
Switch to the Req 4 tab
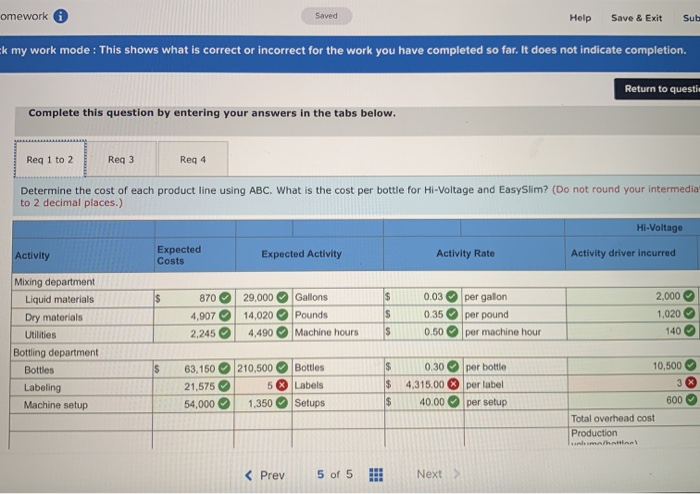[193, 159]
